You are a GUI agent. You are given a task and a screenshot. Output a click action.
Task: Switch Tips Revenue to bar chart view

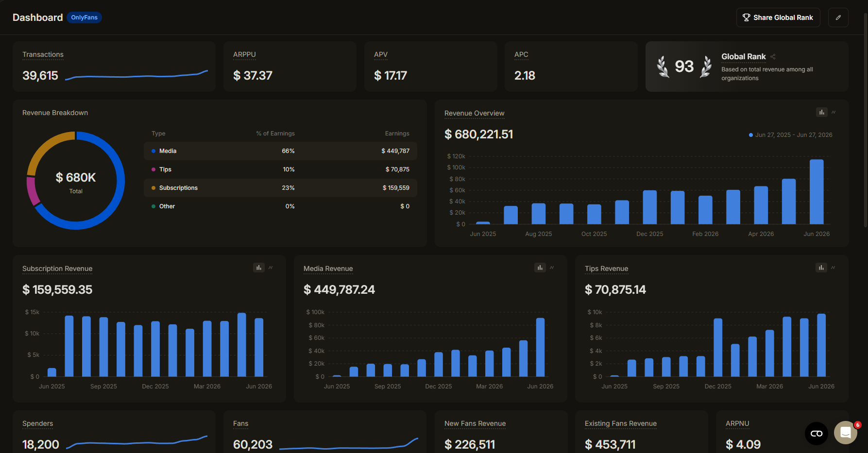(x=821, y=268)
